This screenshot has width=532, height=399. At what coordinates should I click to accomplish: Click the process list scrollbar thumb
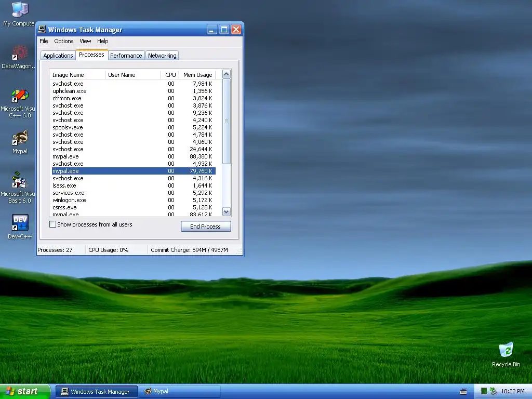[x=227, y=121]
